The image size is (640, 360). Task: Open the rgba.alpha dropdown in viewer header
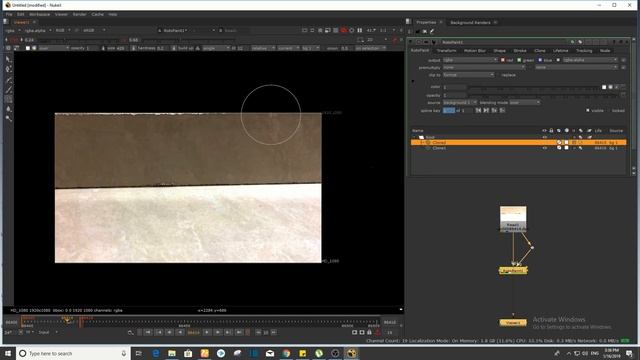point(38,31)
